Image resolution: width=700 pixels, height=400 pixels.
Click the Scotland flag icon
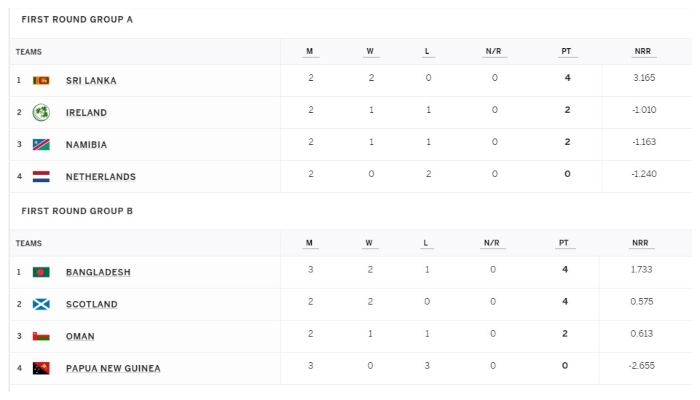point(41,304)
